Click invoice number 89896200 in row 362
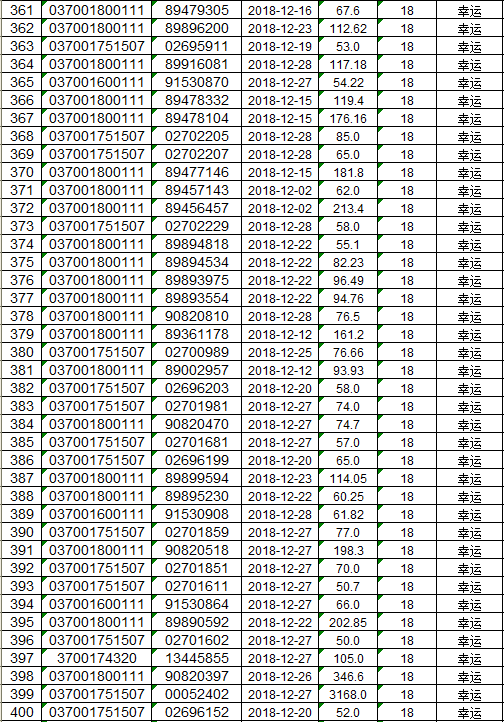Viewport: 504px width, 722px height. coord(197,29)
